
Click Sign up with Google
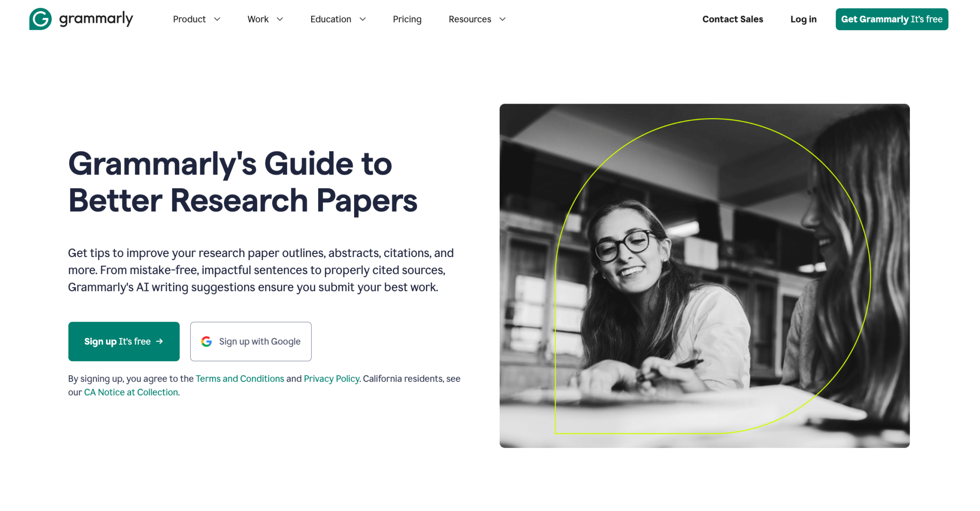(251, 341)
